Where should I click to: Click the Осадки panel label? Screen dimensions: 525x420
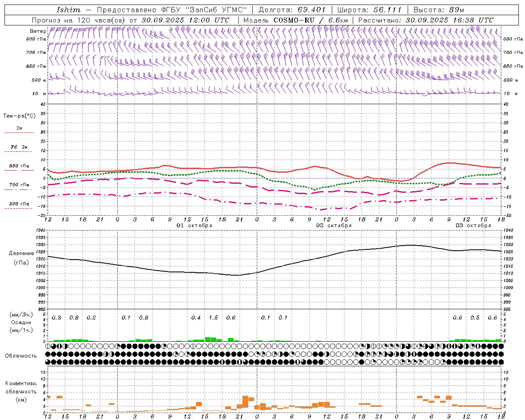[21, 322]
